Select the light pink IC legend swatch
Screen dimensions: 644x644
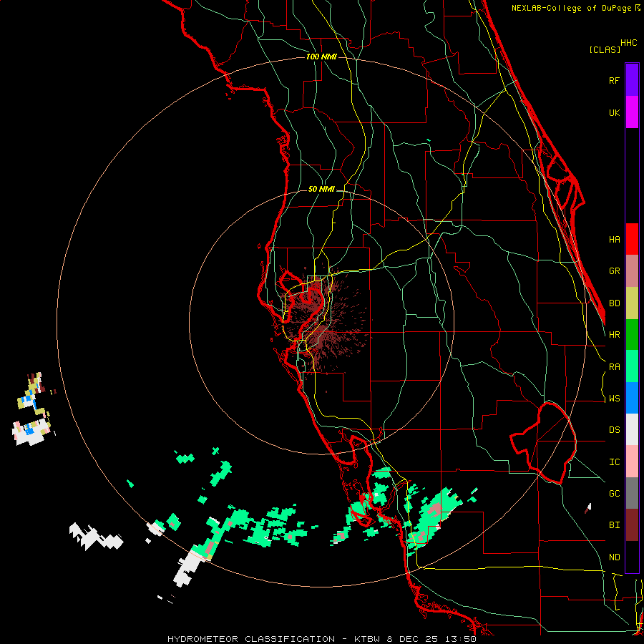[632, 462]
